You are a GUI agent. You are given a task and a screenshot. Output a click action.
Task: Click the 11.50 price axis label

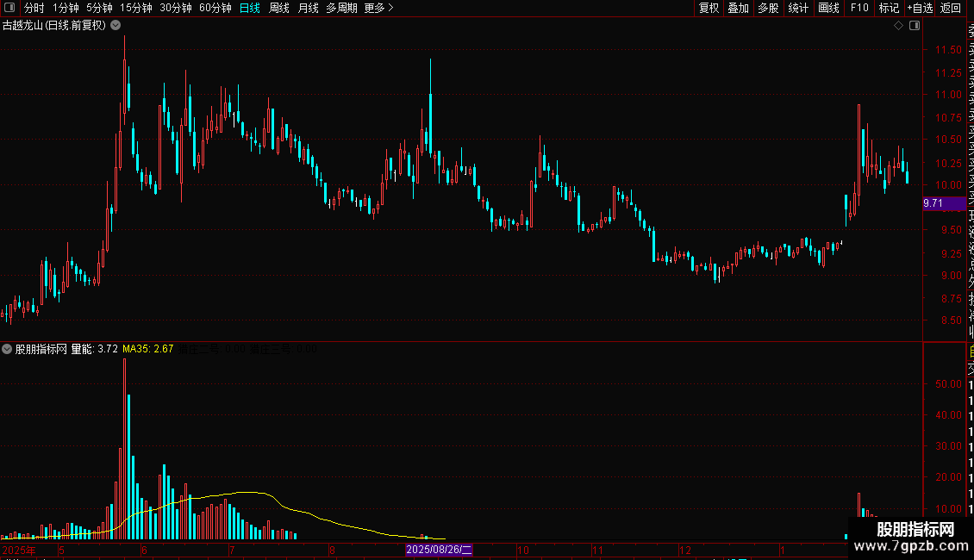tap(948, 50)
